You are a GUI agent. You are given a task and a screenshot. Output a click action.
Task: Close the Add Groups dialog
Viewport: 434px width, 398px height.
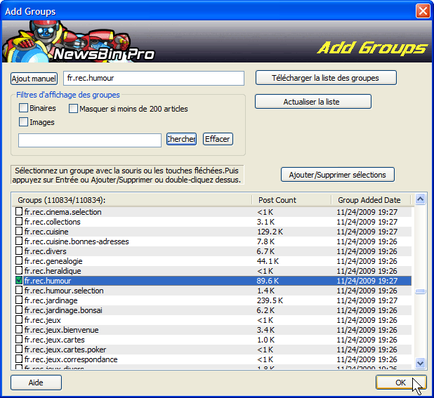click(423, 11)
